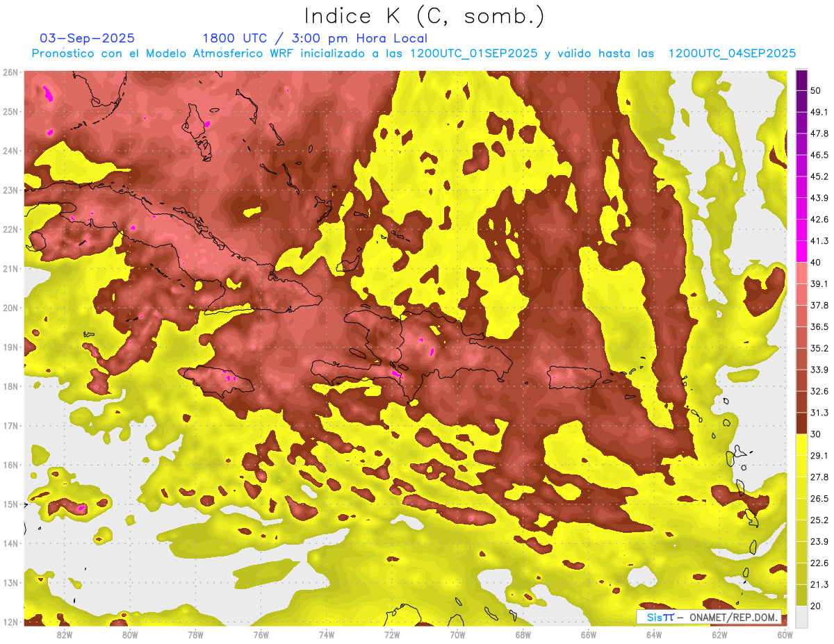
Task: Click the dark purple swatch at the top of the color scale
Action: (801, 80)
